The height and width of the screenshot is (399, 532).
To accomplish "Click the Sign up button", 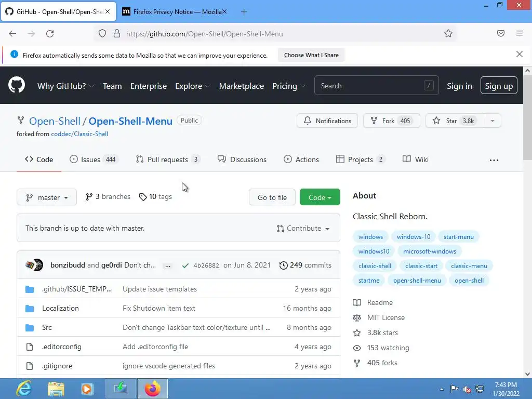I will point(499,86).
